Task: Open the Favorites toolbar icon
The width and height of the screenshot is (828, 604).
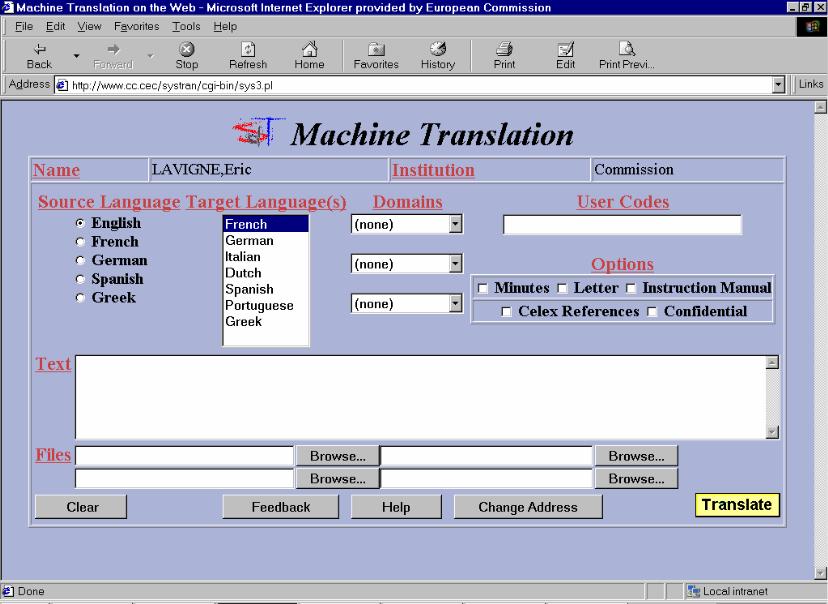Action: (x=376, y=56)
